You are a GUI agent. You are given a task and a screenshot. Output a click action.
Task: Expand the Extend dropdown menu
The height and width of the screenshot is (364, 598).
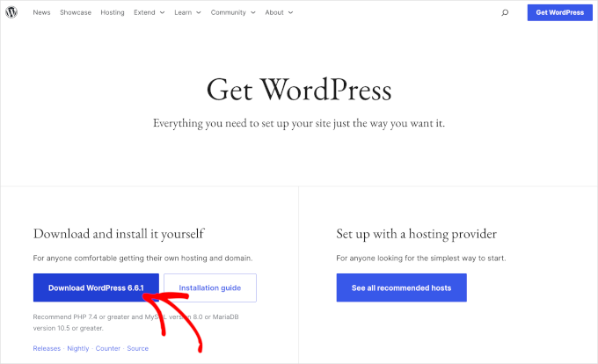point(149,13)
